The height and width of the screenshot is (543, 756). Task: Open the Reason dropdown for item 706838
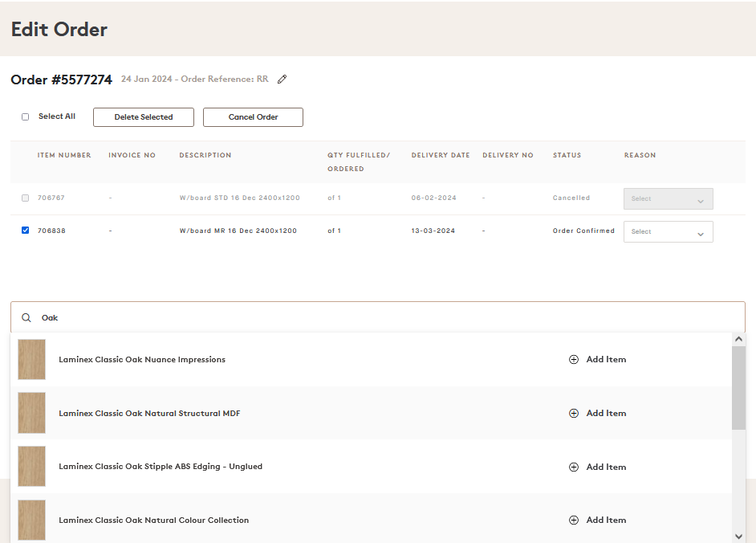[668, 231]
